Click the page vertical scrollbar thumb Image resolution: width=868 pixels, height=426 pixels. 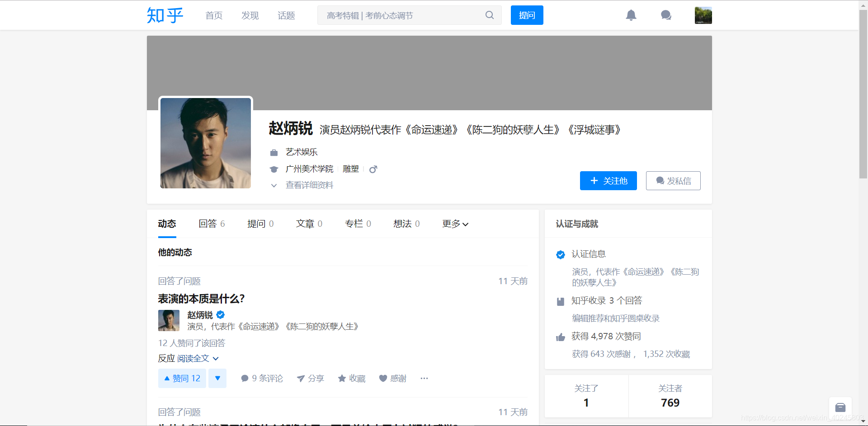tap(863, 94)
